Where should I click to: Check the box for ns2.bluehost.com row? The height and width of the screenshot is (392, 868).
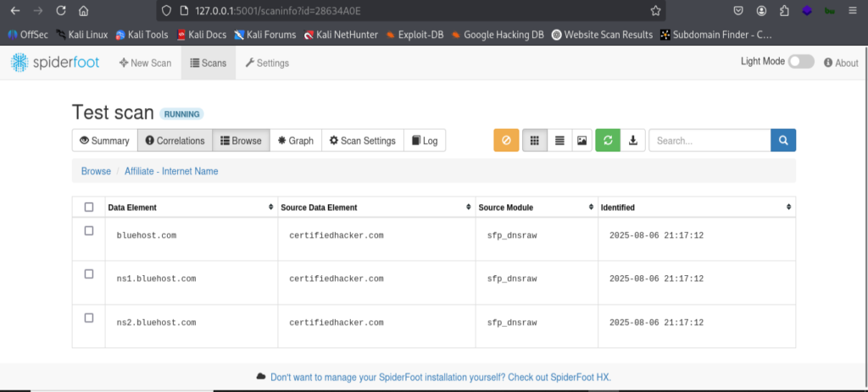point(88,317)
